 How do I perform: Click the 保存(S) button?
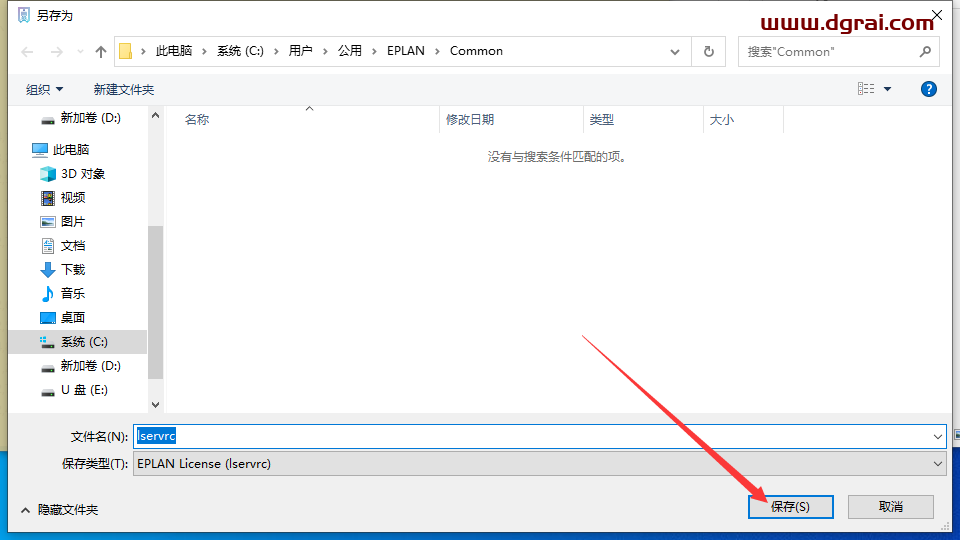point(790,507)
